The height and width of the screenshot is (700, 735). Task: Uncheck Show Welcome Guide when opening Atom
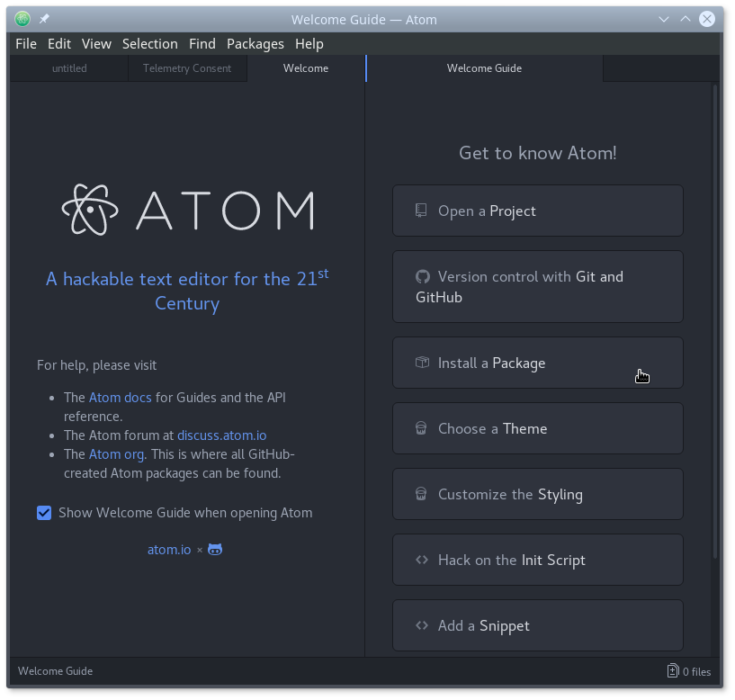click(x=44, y=513)
